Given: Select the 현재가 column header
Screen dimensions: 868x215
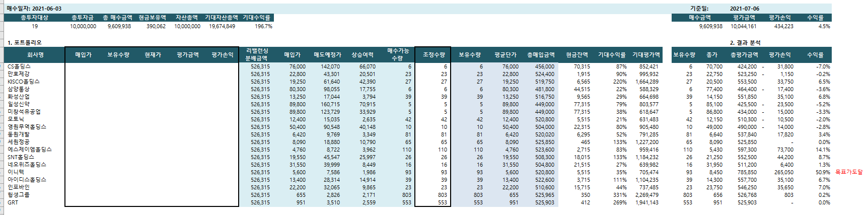Looking at the screenshot, I should tap(153, 55).
